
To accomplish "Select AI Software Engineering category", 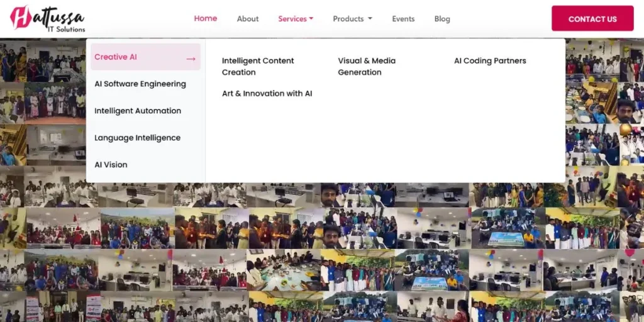I will click(140, 84).
